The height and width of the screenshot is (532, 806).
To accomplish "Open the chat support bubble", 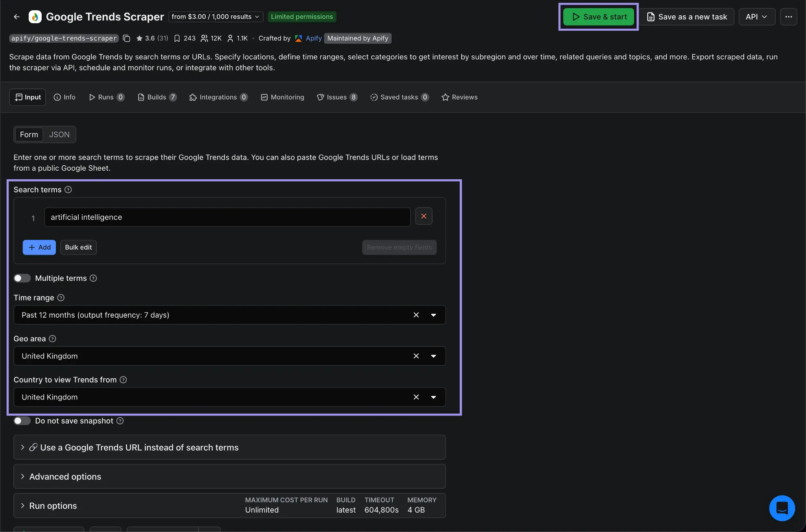I will (782, 508).
